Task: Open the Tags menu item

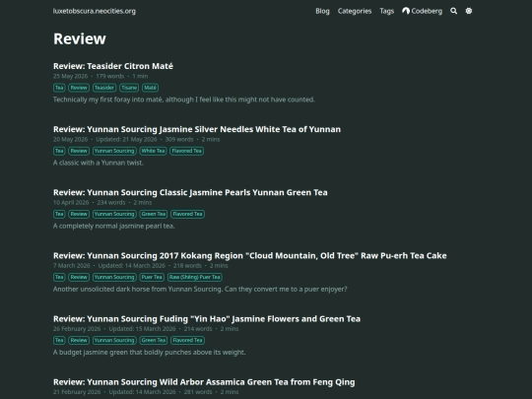Action: point(387,11)
